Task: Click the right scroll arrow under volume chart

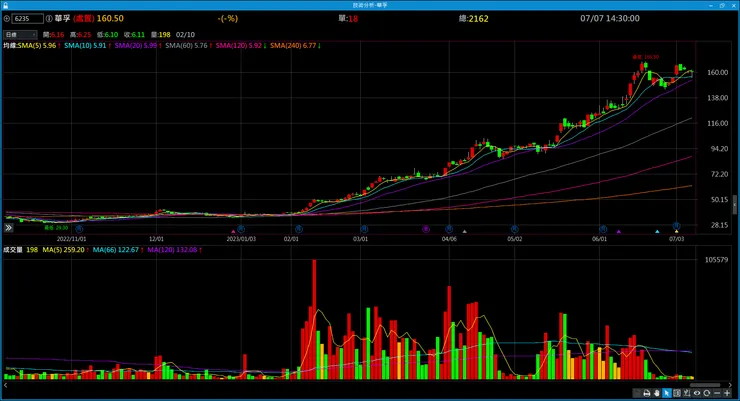Action: click(730, 385)
